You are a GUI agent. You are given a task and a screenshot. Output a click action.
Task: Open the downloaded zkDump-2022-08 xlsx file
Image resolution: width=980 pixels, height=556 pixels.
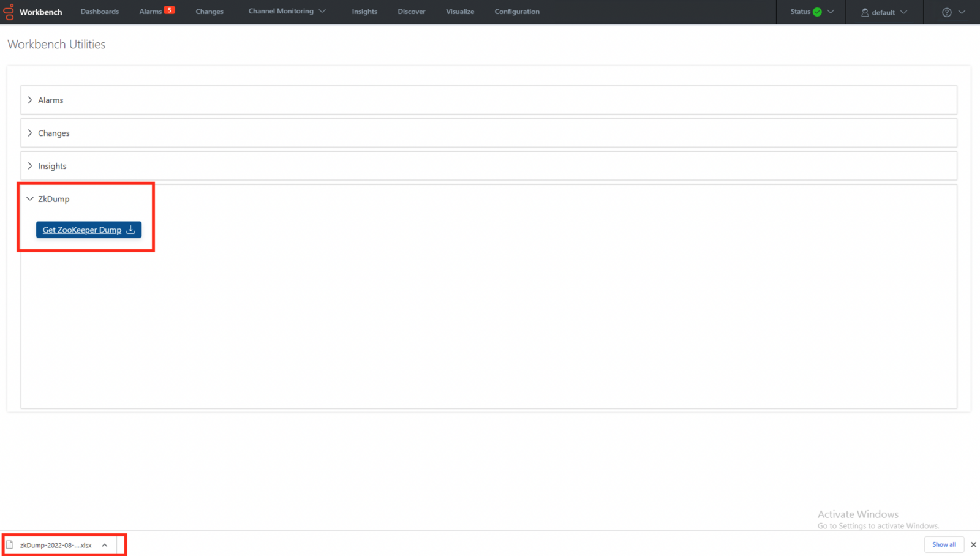click(56, 545)
